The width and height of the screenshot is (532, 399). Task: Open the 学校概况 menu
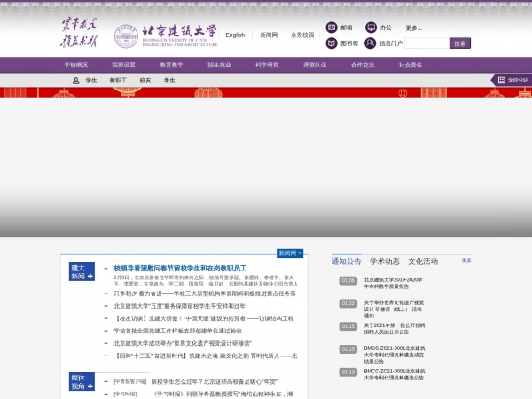[76, 65]
